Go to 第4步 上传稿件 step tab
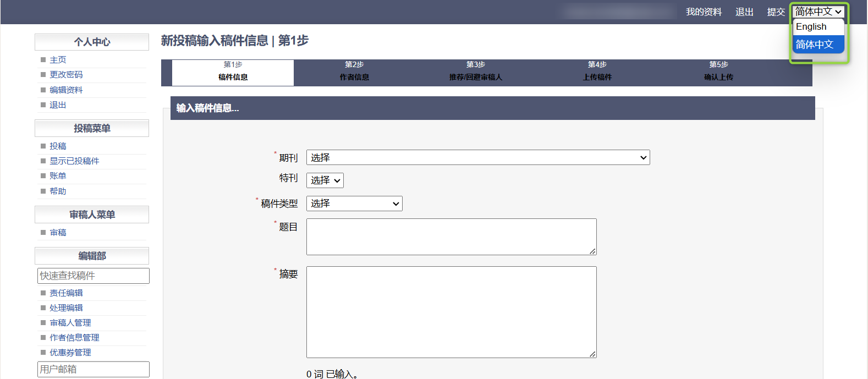 point(597,72)
